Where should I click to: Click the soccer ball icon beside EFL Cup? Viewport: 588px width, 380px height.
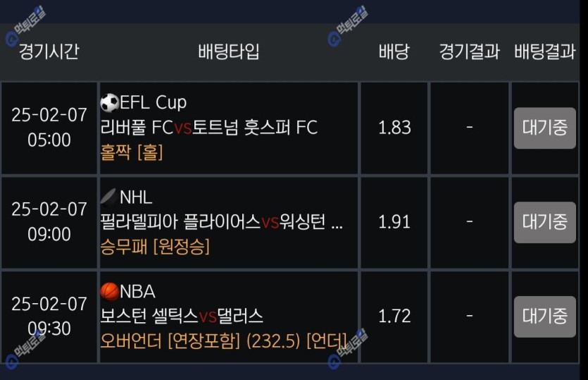[x=109, y=103]
